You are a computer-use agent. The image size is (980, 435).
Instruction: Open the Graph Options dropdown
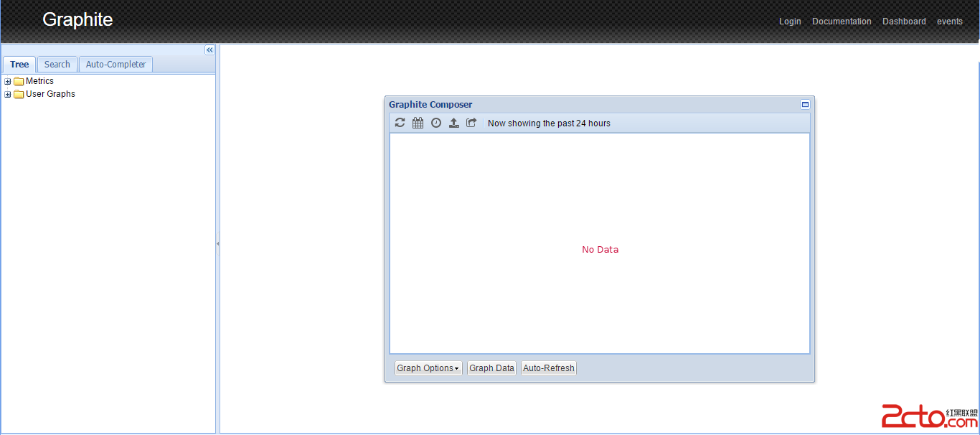428,368
